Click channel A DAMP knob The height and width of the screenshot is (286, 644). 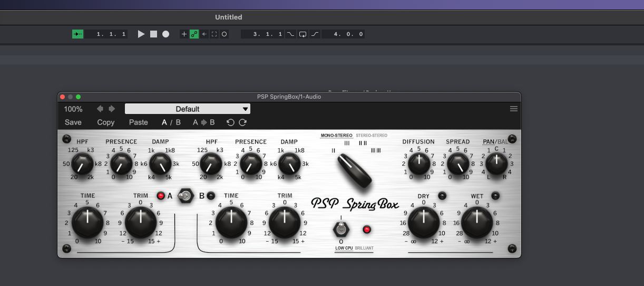[x=160, y=165]
